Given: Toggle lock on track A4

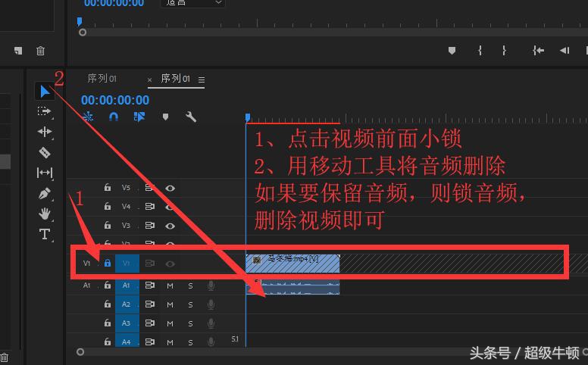Looking at the screenshot, I should [x=108, y=342].
